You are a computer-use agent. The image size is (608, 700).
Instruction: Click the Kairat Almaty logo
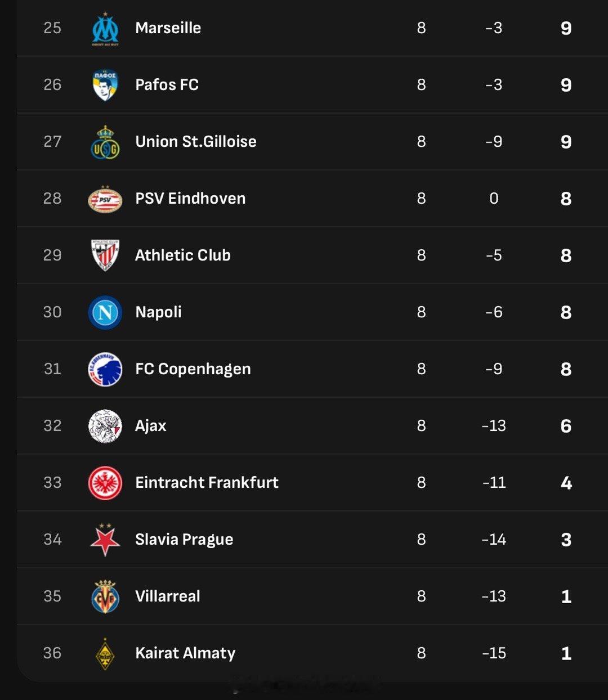coord(105,653)
